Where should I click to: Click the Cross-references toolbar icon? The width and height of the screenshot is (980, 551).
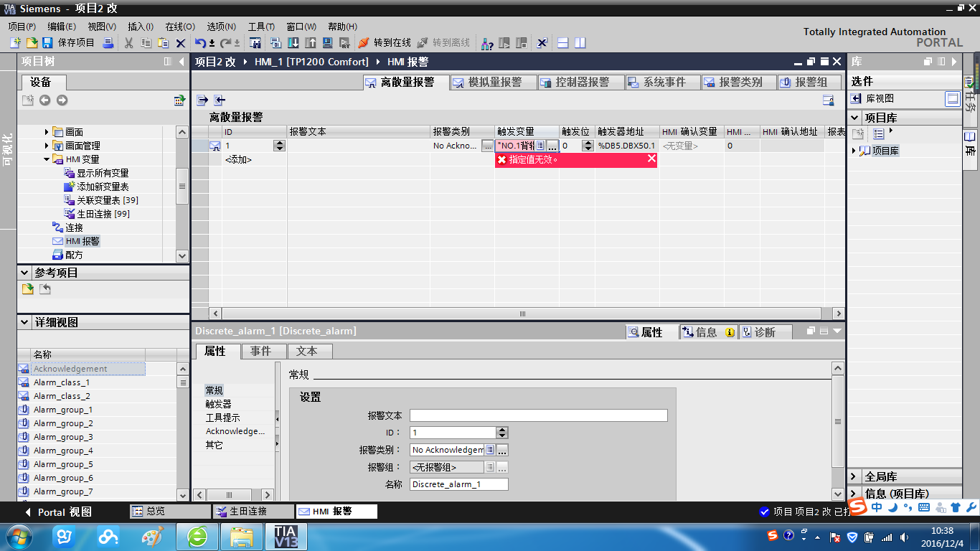[542, 43]
